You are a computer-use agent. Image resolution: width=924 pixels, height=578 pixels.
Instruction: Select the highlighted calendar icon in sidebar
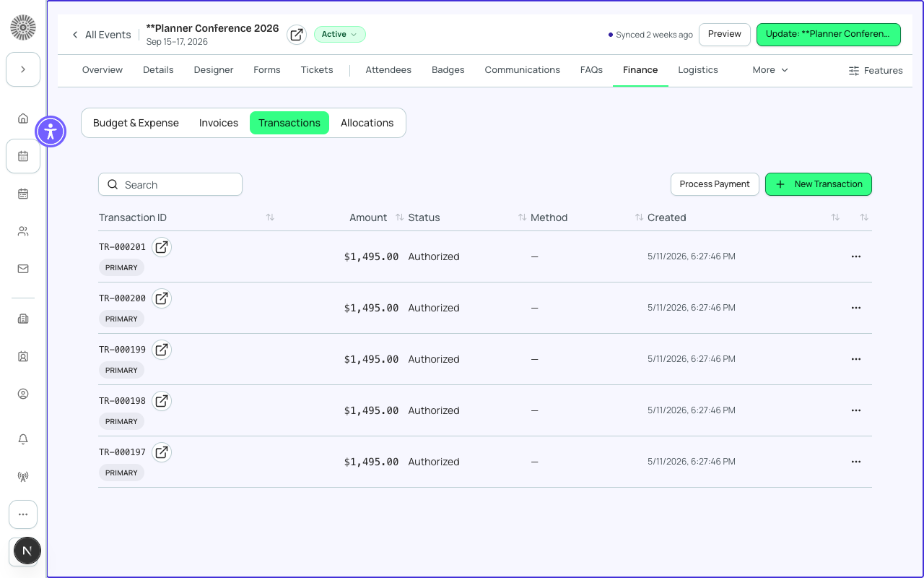point(23,156)
